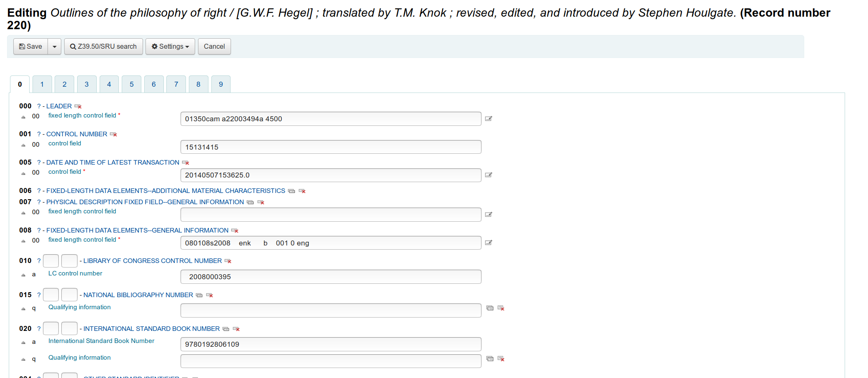Move the 020 ISBN subfield a up

coord(23,343)
